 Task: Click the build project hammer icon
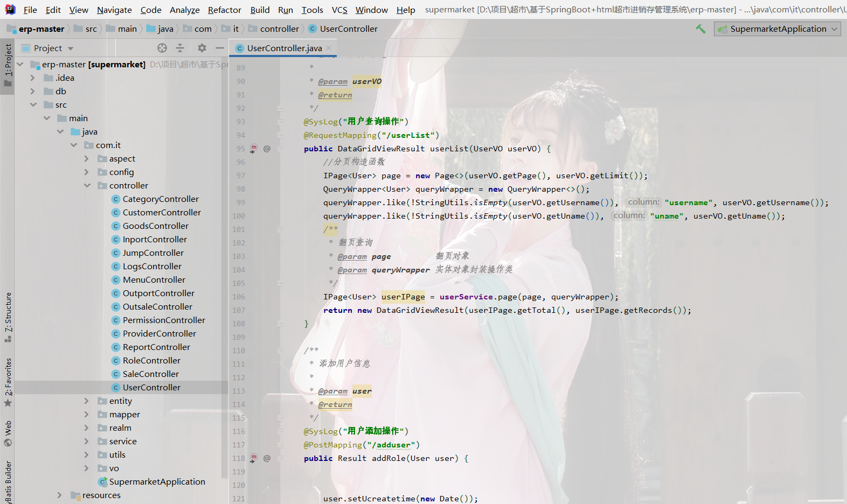[700, 29]
